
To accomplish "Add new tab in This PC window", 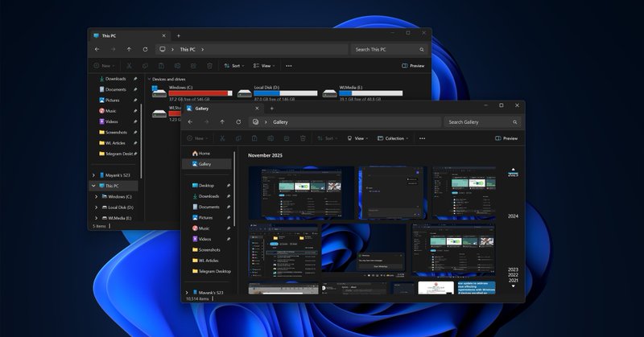I will tap(178, 35).
